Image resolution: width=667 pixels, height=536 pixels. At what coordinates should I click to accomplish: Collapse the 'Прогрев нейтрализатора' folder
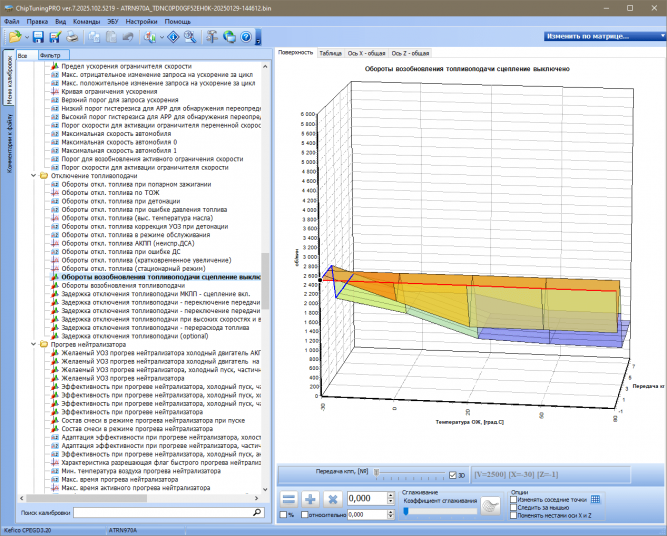click(34, 345)
